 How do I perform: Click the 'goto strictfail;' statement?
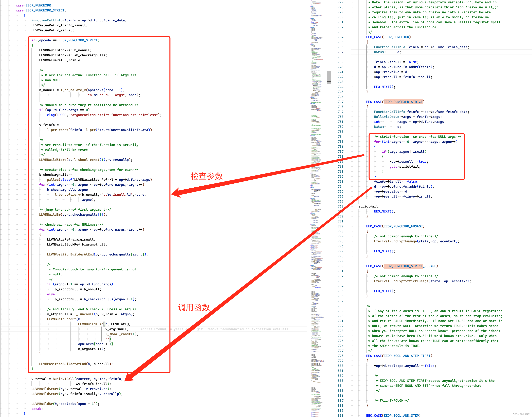pyautogui.click(x=405, y=167)
